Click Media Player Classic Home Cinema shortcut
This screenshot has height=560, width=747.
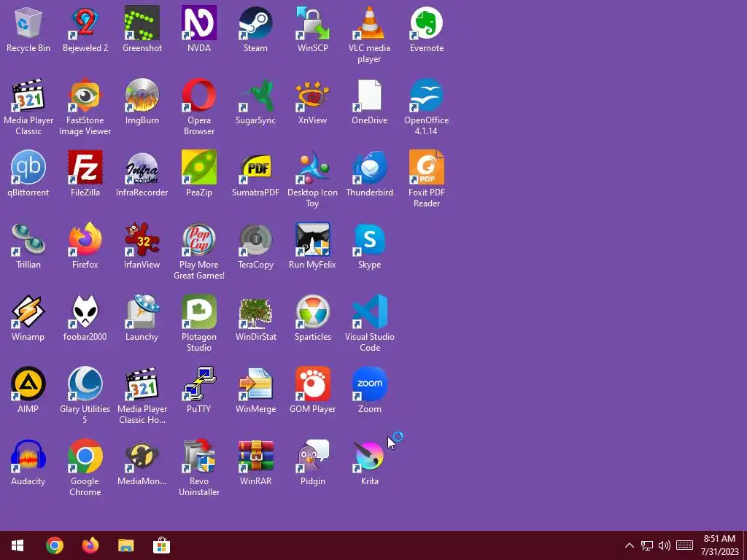142,384
